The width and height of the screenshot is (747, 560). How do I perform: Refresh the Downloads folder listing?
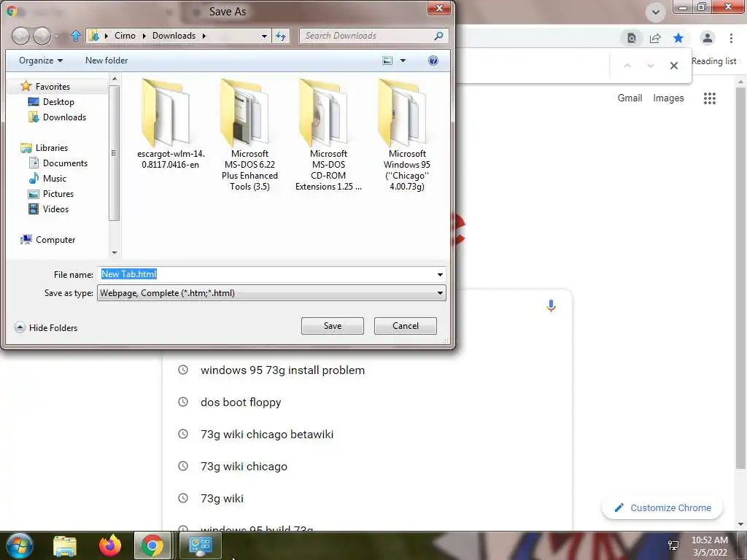click(x=281, y=36)
